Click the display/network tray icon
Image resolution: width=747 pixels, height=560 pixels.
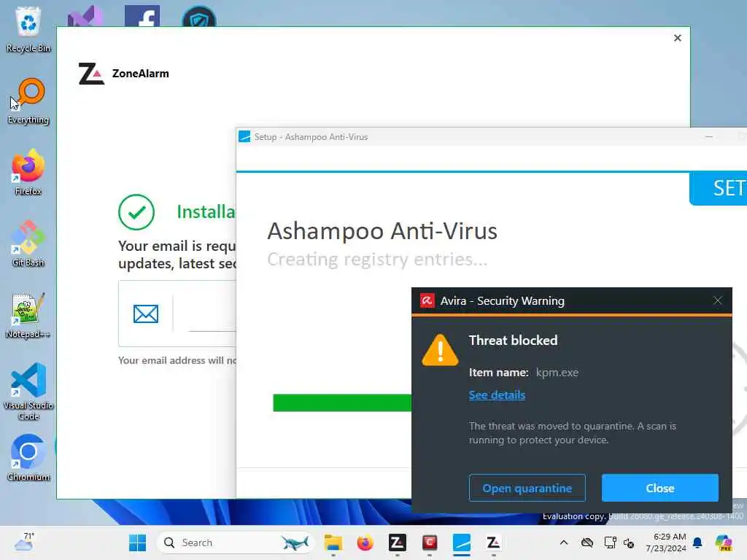610,542
